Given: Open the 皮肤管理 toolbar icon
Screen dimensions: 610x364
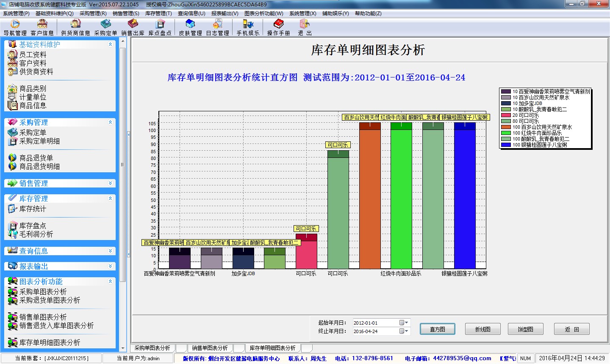Looking at the screenshot, I should tap(190, 27).
